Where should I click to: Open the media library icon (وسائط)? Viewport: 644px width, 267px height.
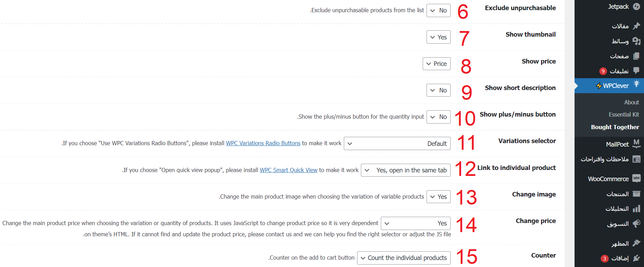[636, 41]
